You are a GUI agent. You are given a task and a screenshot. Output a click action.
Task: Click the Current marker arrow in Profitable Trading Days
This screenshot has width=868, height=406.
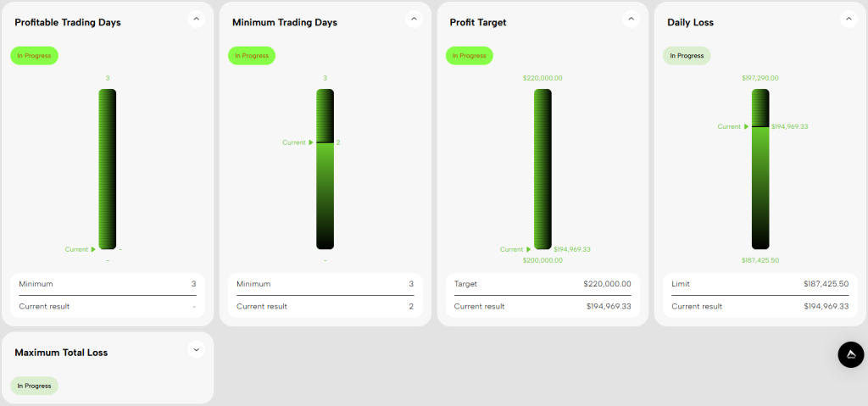click(93, 249)
